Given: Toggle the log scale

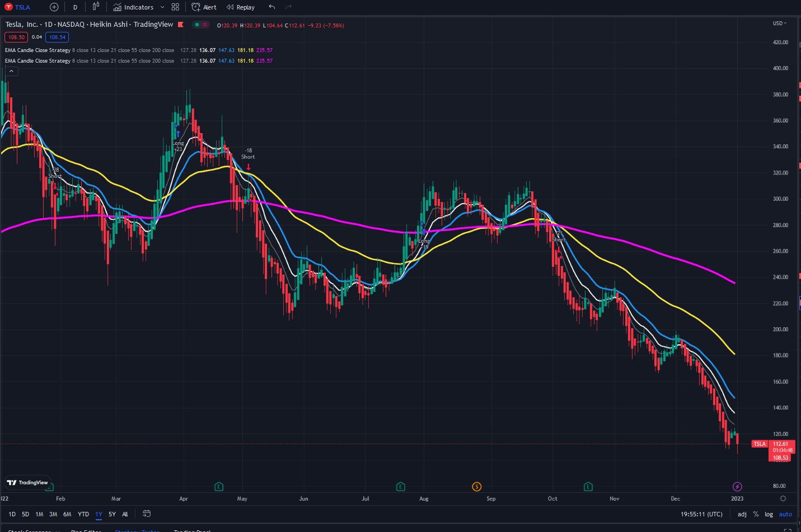Looking at the screenshot, I should [x=769, y=514].
